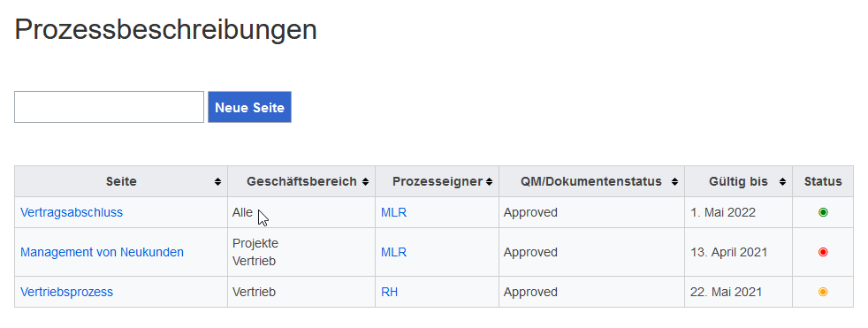Click the Neue Seite button

coord(249,107)
